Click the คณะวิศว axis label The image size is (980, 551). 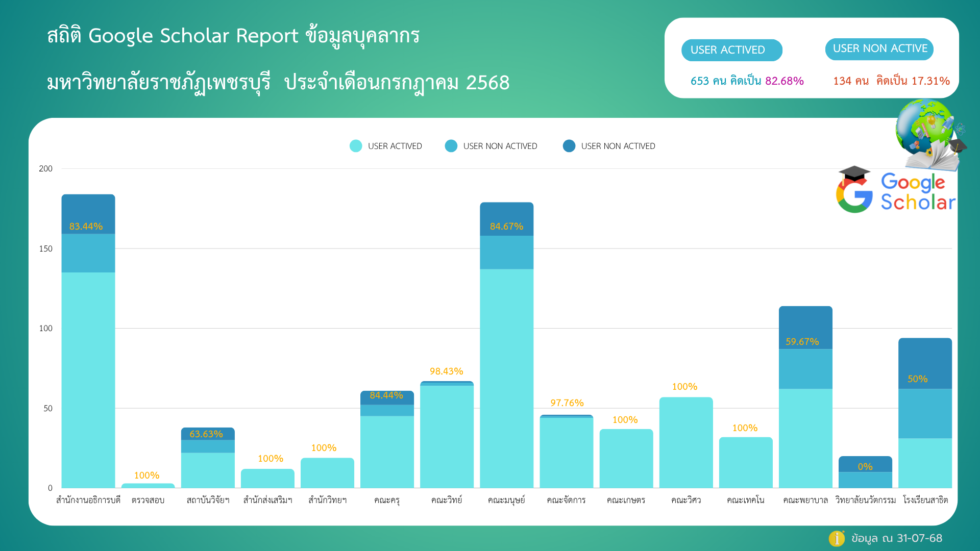pos(686,500)
